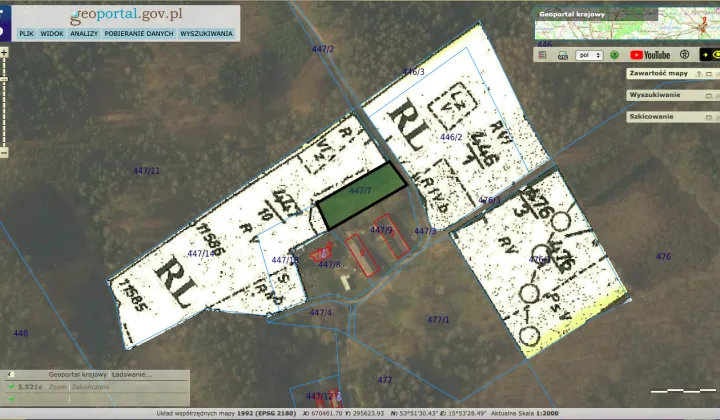Click the Wyszukiwanie panel title
The image size is (720, 420).
click(655, 95)
